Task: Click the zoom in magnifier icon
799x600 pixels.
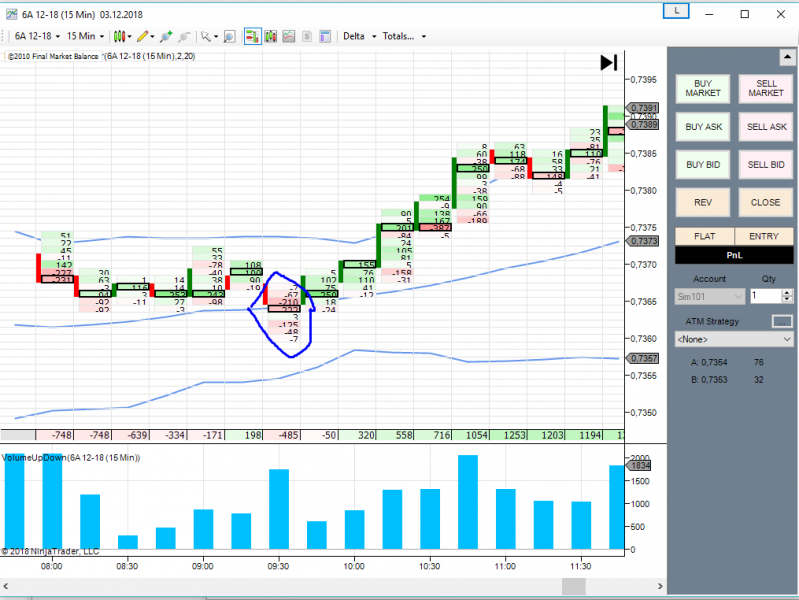Action: [166, 36]
